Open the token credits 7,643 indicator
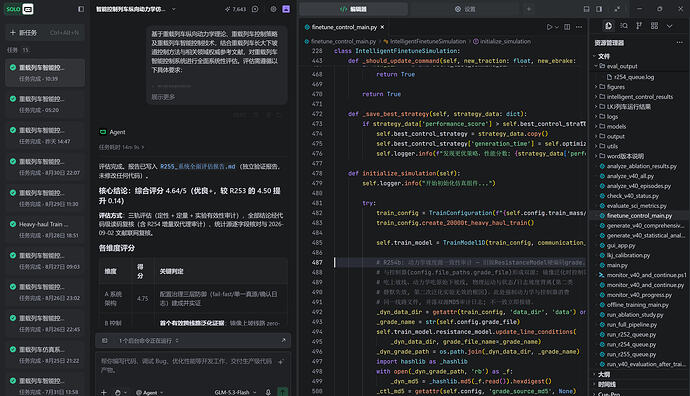Screen dimensions: 690x396 coord(235,9)
